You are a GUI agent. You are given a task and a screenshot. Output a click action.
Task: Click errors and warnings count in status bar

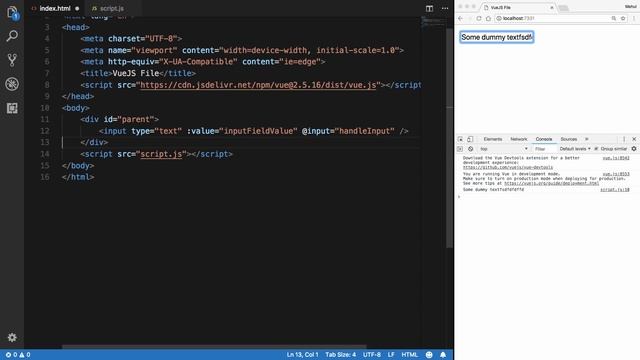click(18, 355)
